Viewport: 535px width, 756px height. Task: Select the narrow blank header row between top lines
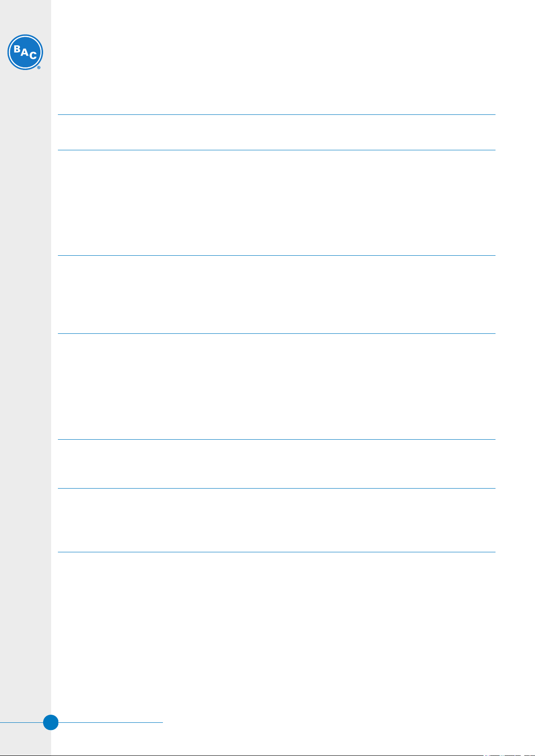point(276,132)
